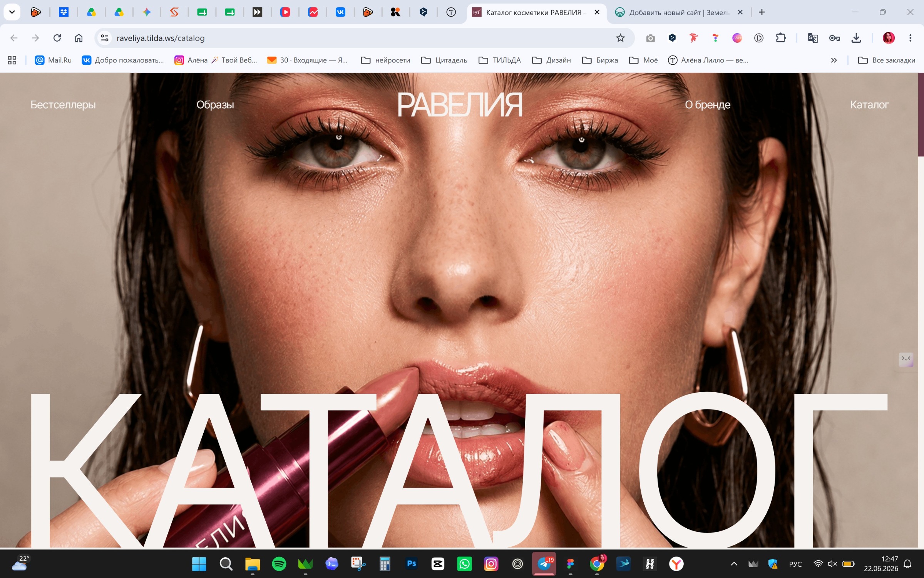Image resolution: width=924 pixels, height=578 pixels.
Task: Open the Chrome three-dot menu
Action: point(910,38)
